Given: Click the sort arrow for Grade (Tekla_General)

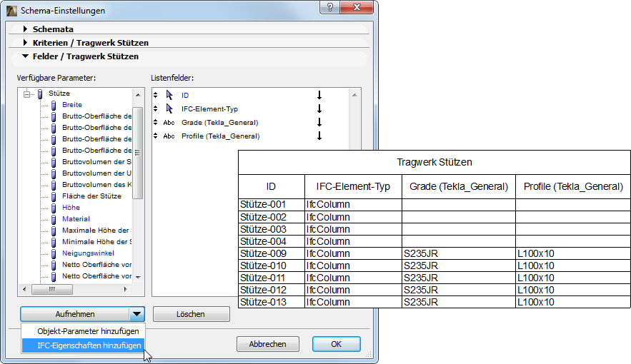Looking at the screenshot, I should (x=319, y=122).
